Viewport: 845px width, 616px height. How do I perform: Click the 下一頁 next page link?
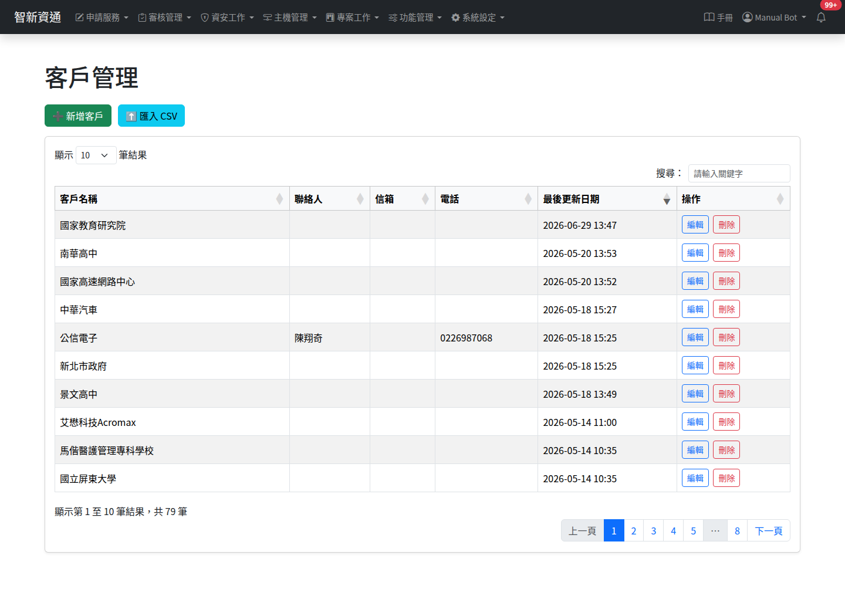click(x=769, y=531)
